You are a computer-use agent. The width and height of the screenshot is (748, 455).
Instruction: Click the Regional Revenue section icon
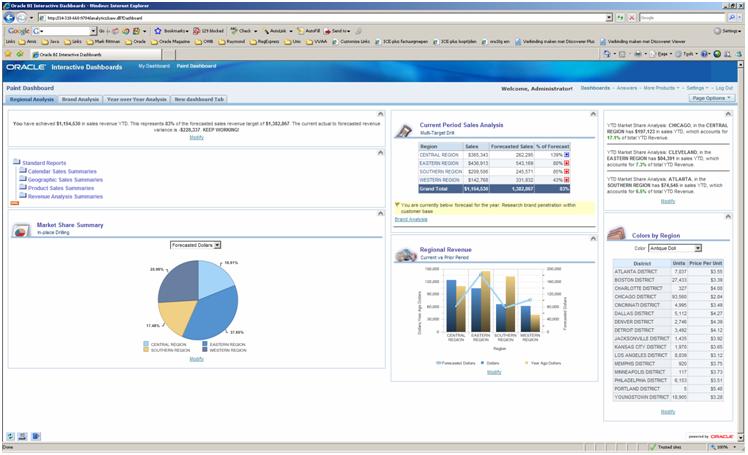click(x=405, y=255)
